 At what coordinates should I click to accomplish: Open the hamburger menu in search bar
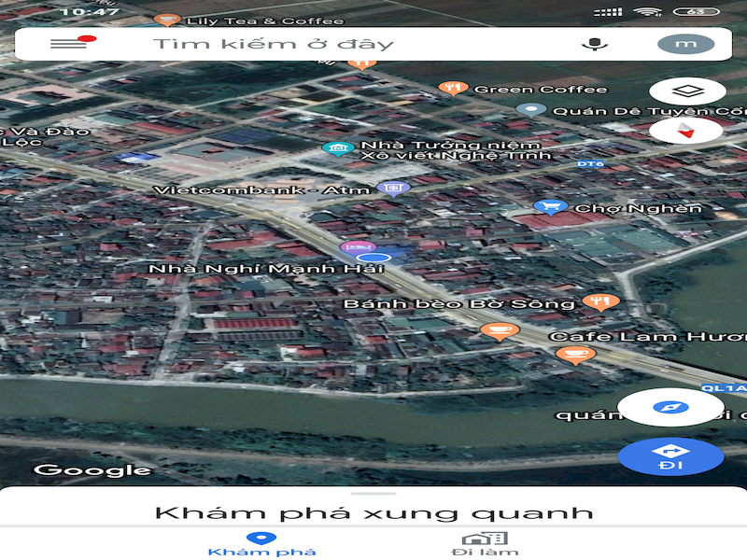[x=68, y=44]
